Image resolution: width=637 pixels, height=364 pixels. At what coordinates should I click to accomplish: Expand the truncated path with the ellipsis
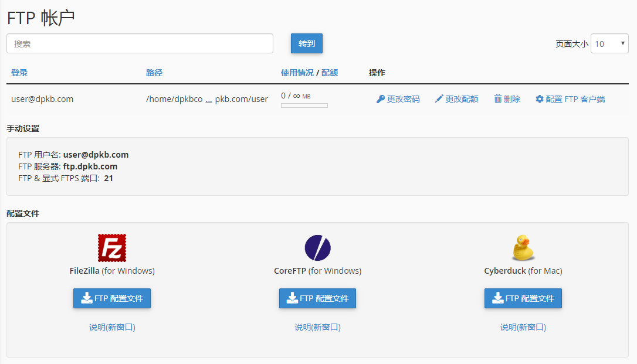coord(208,99)
